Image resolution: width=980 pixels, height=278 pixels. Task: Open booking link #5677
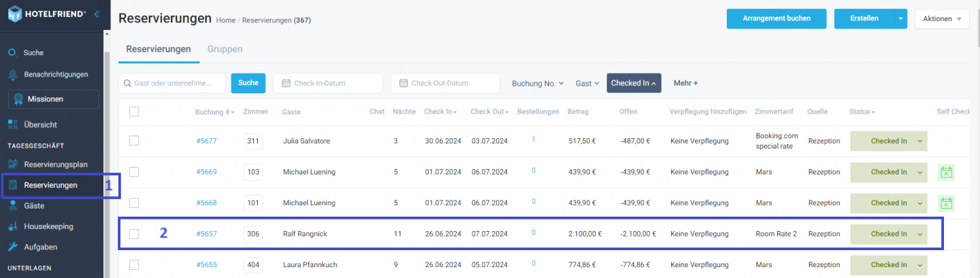(206, 141)
